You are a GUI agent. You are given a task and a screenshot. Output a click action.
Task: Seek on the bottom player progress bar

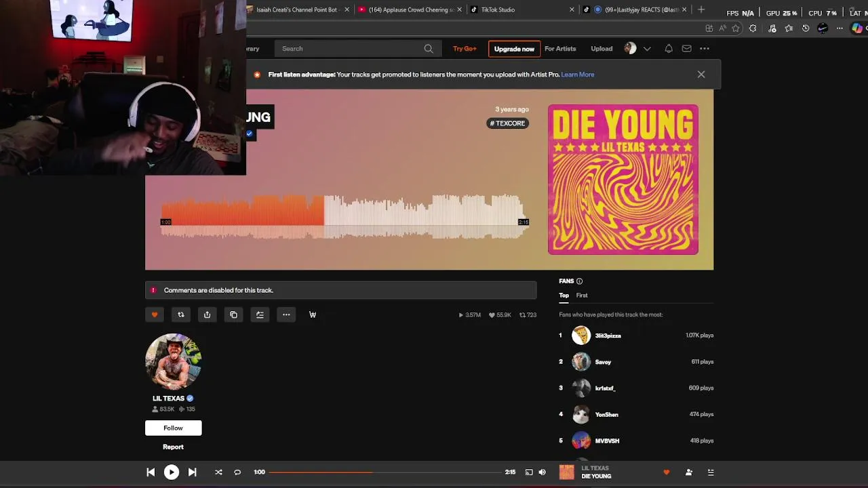coord(386,472)
